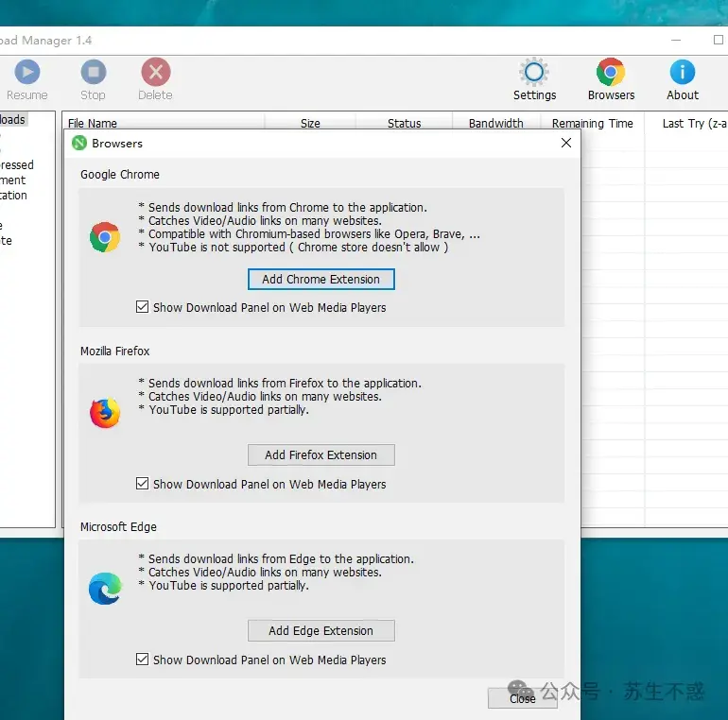Viewport: 728px width, 720px height.
Task: Open the Browsers toolbar icon
Action: click(x=611, y=73)
